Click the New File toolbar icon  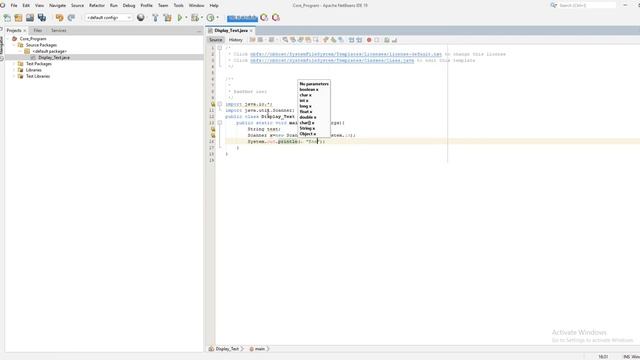click(7, 18)
